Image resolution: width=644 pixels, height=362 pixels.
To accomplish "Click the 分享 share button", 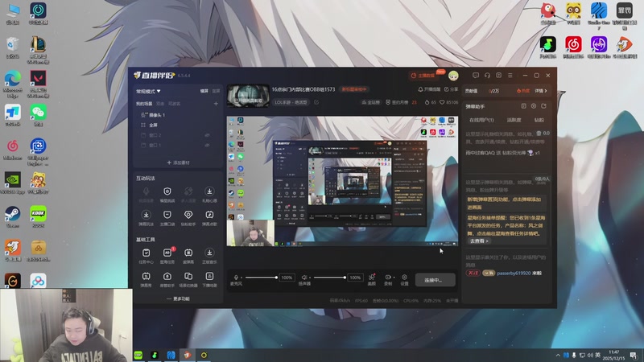I will click(x=451, y=89).
